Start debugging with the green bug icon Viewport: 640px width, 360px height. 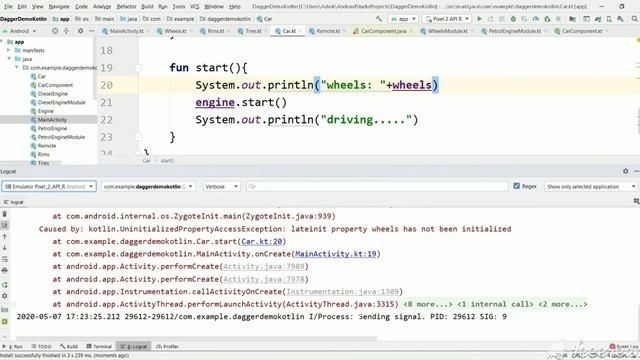[x=513, y=19]
